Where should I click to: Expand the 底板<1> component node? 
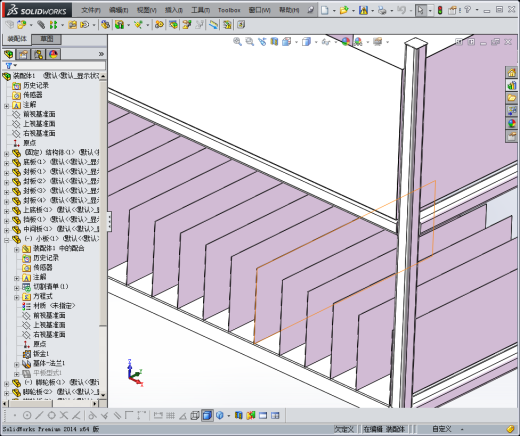coord(7,163)
